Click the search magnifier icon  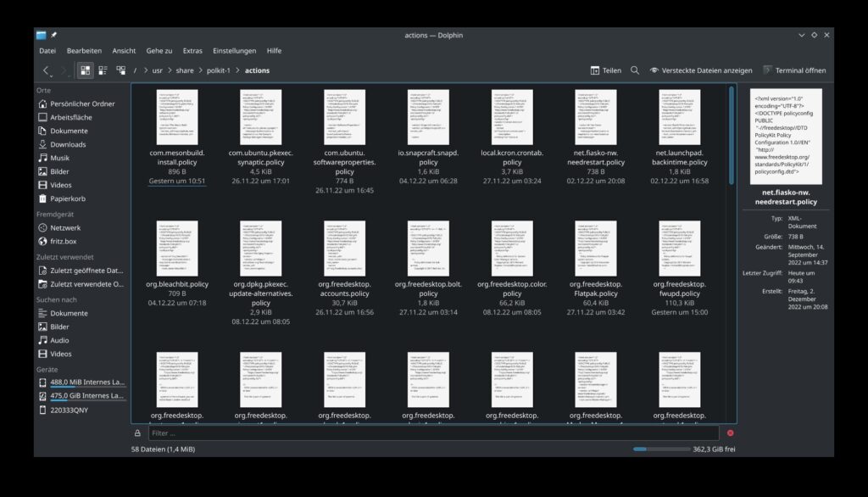tap(635, 70)
